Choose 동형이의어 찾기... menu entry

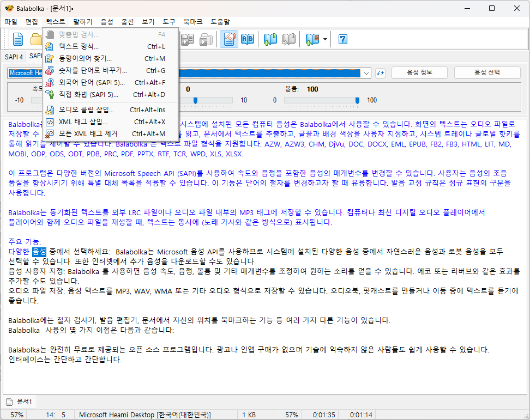111,58
